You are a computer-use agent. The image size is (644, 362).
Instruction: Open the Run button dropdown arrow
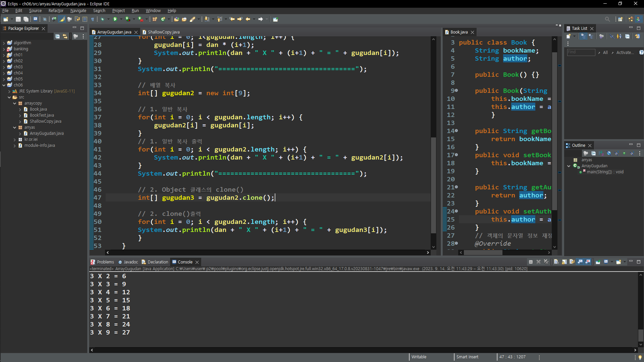121,19
